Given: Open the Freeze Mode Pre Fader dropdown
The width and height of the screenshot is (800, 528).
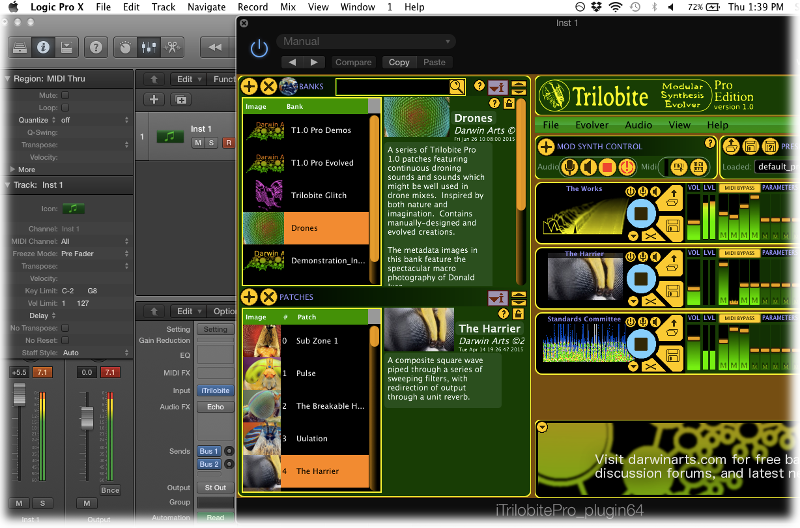Looking at the screenshot, I should tap(95, 254).
